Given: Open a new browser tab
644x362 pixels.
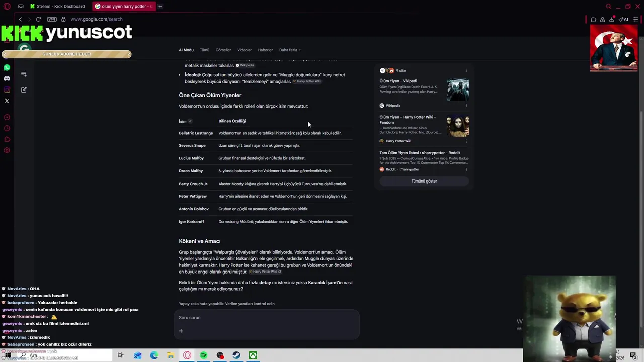Looking at the screenshot, I should click(x=160, y=6).
